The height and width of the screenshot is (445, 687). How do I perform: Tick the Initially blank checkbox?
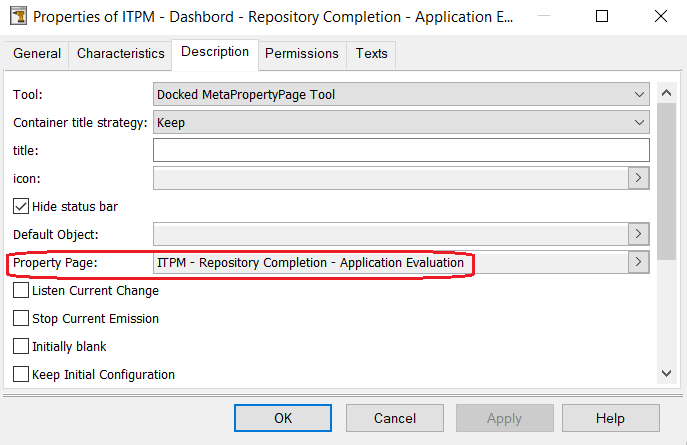tap(21, 347)
